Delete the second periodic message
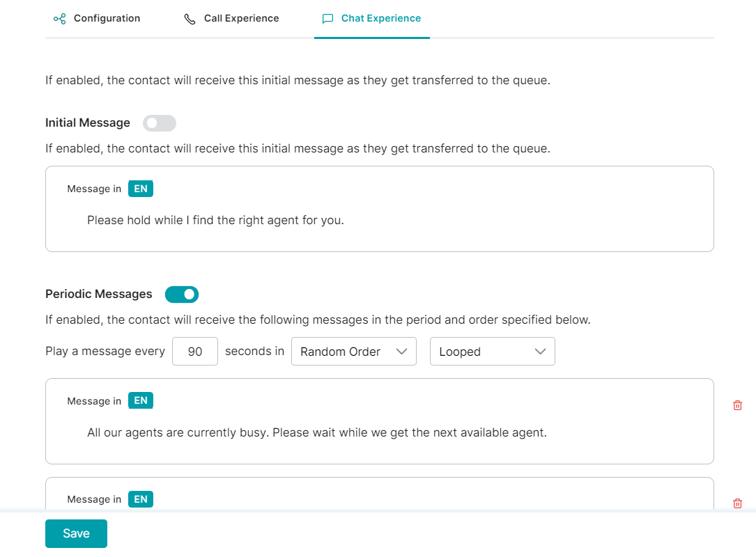Image resolution: width=756 pixels, height=557 pixels. [737, 503]
